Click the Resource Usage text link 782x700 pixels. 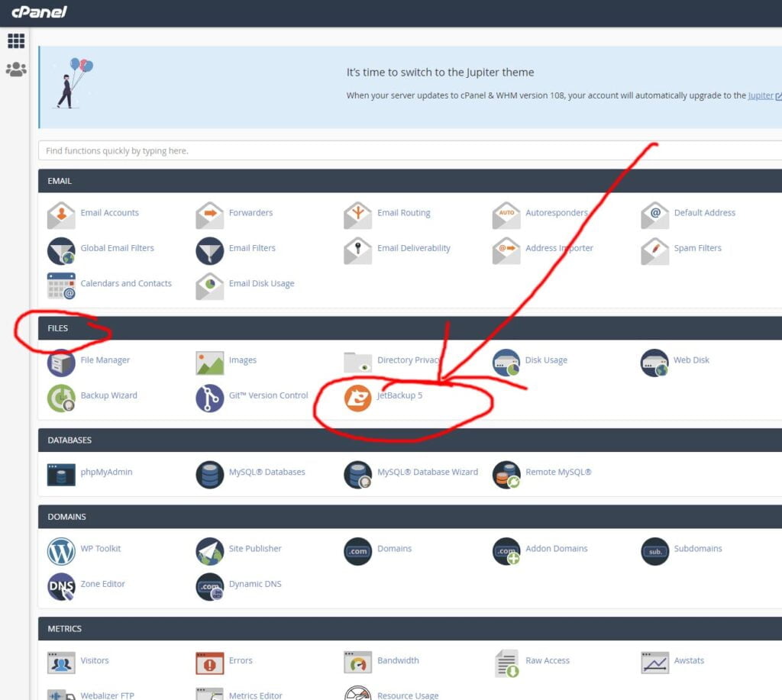[408, 695]
